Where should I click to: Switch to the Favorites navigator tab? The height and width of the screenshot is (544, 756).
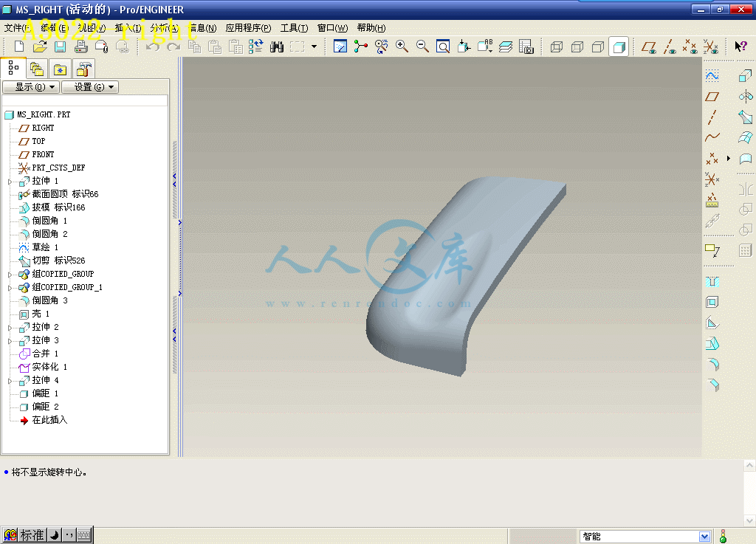60,69
